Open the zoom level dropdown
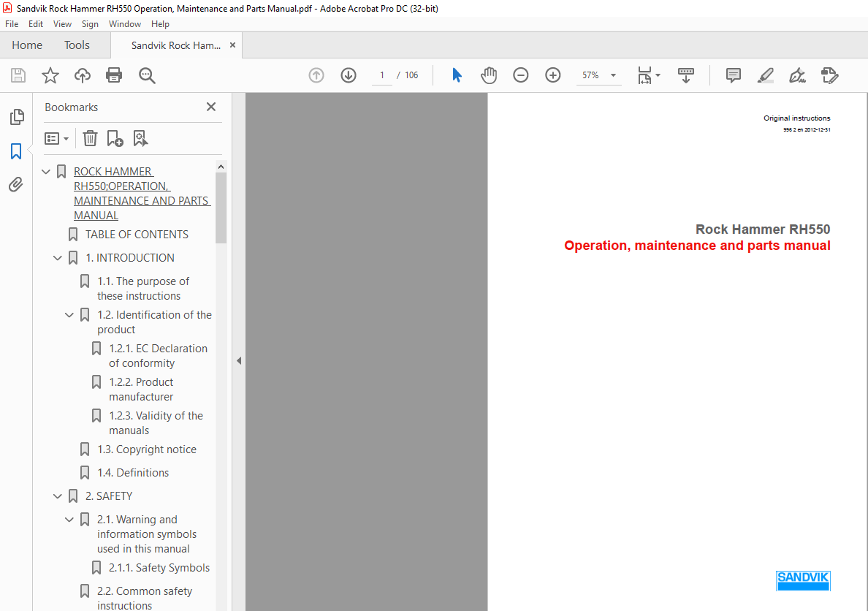Viewport: 868px width, 611px height. pos(613,75)
